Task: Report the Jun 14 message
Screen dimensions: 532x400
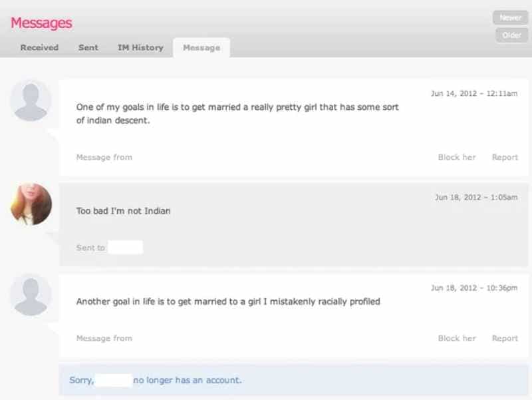Action: coord(505,158)
